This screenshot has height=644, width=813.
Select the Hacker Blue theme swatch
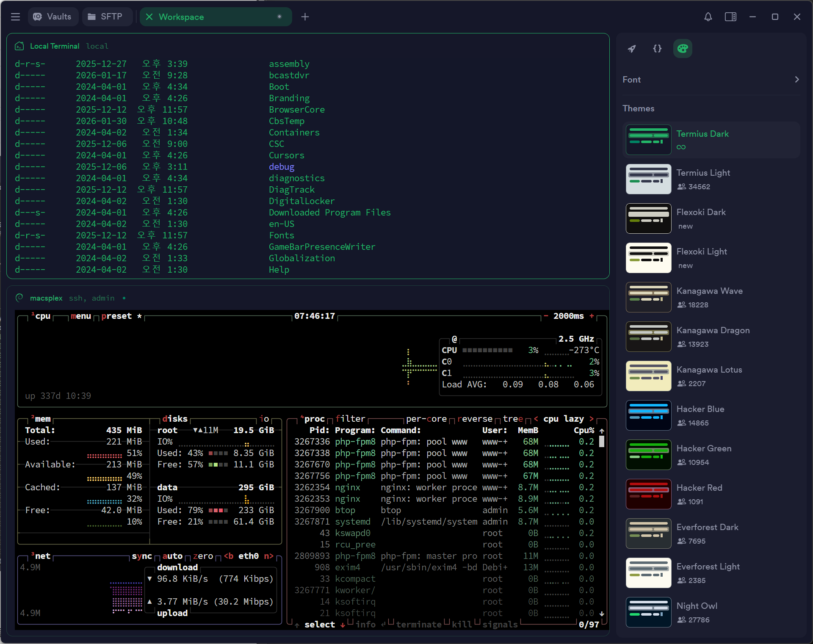coord(648,415)
